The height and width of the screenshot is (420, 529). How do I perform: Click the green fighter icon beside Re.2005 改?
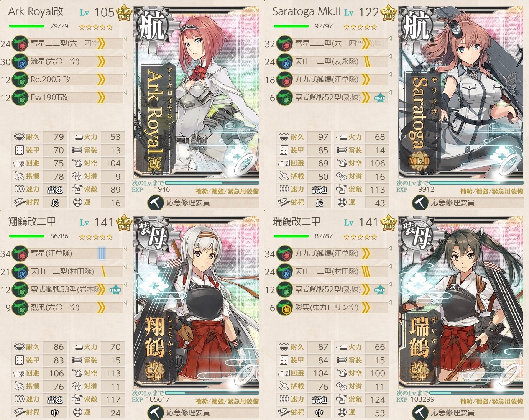tap(20, 79)
